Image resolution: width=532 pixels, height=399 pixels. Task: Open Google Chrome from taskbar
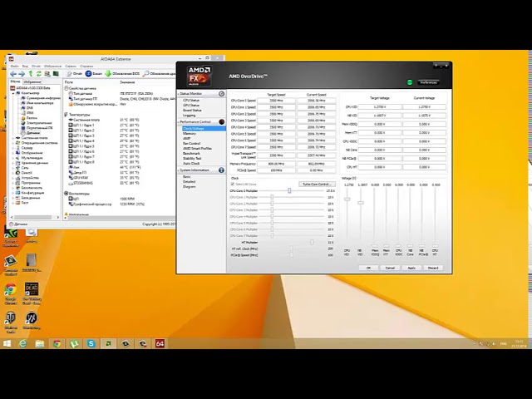(x=57, y=343)
